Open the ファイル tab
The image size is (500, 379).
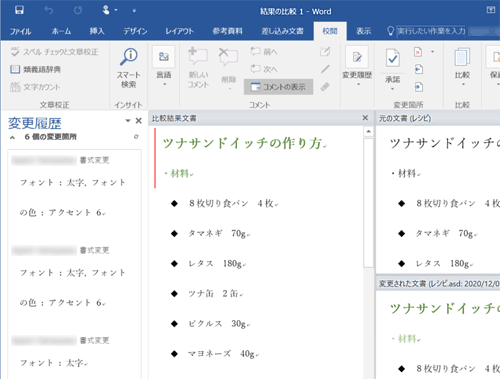tap(20, 31)
